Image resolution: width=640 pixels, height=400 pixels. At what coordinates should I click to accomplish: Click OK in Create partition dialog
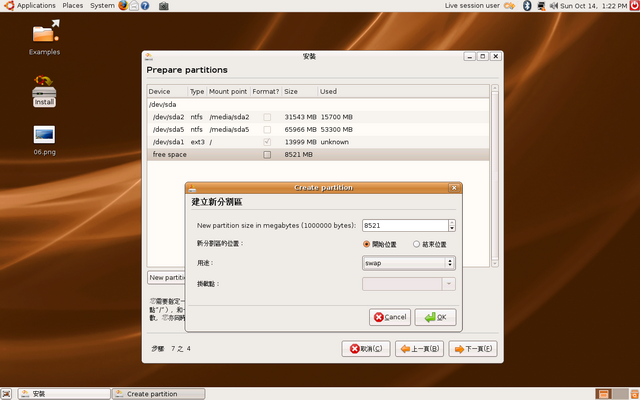436,317
